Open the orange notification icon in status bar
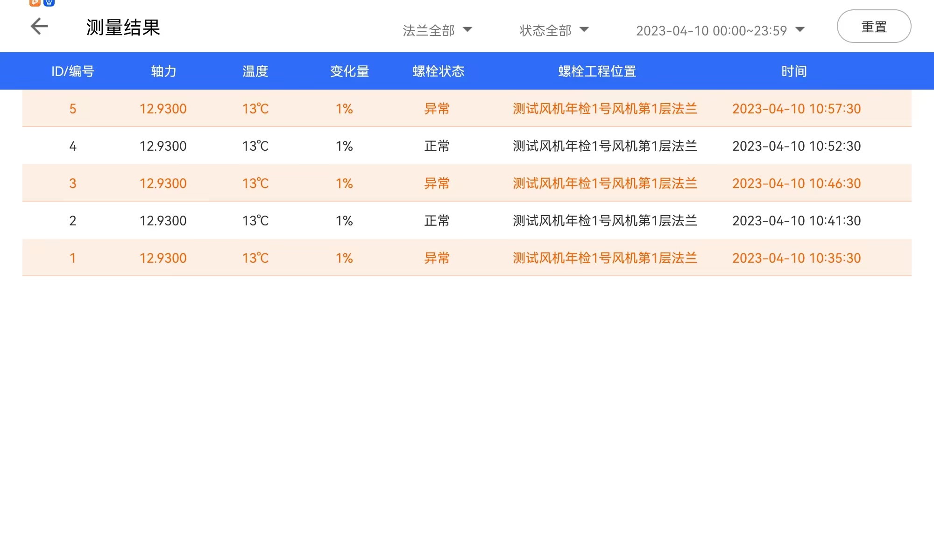Image resolution: width=934 pixels, height=560 pixels. 35,3
